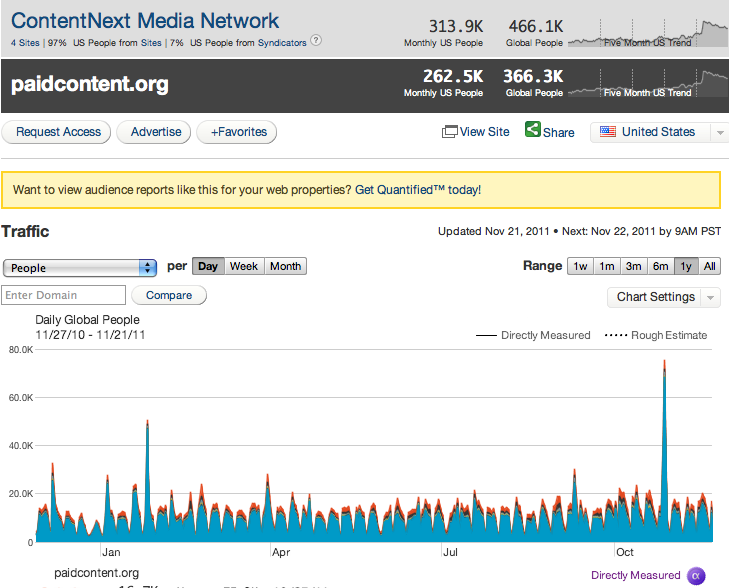This screenshot has height=588, width=729.
Task: Select Month traffic granularity
Action: [285, 266]
